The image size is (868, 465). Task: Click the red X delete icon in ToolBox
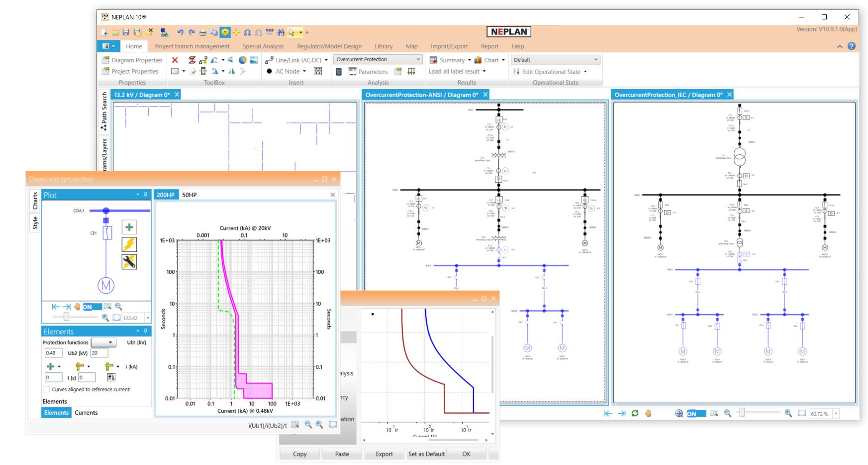tap(175, 60)
